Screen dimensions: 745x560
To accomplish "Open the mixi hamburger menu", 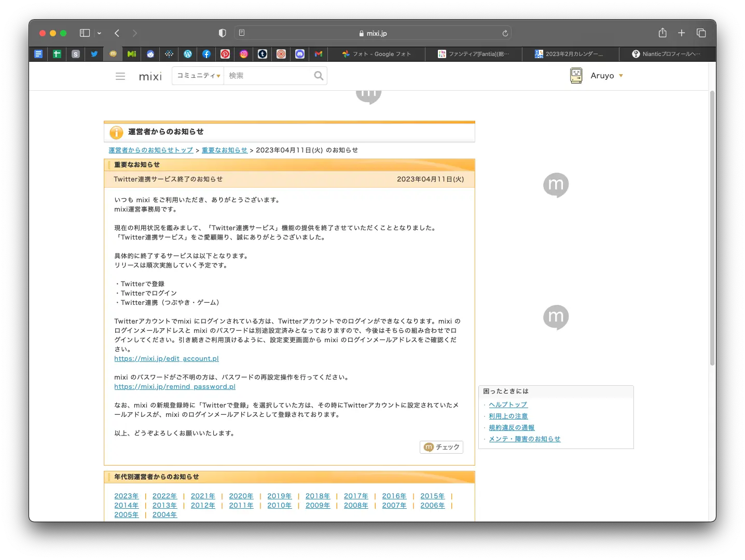I will click(120, 76).
